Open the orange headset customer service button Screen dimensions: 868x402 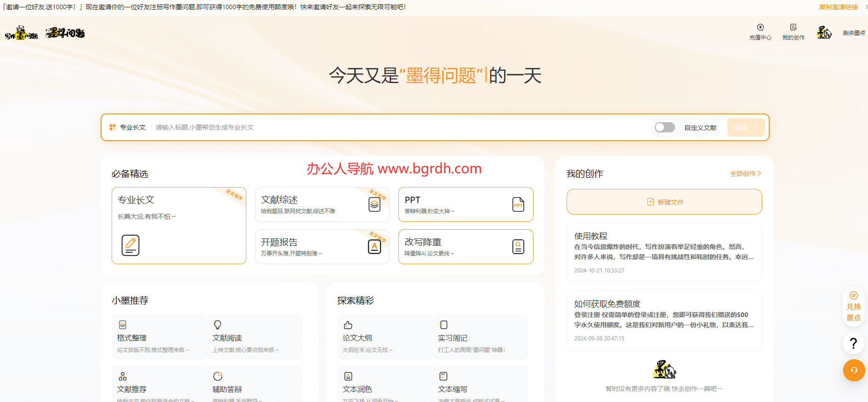coord(854,370)
